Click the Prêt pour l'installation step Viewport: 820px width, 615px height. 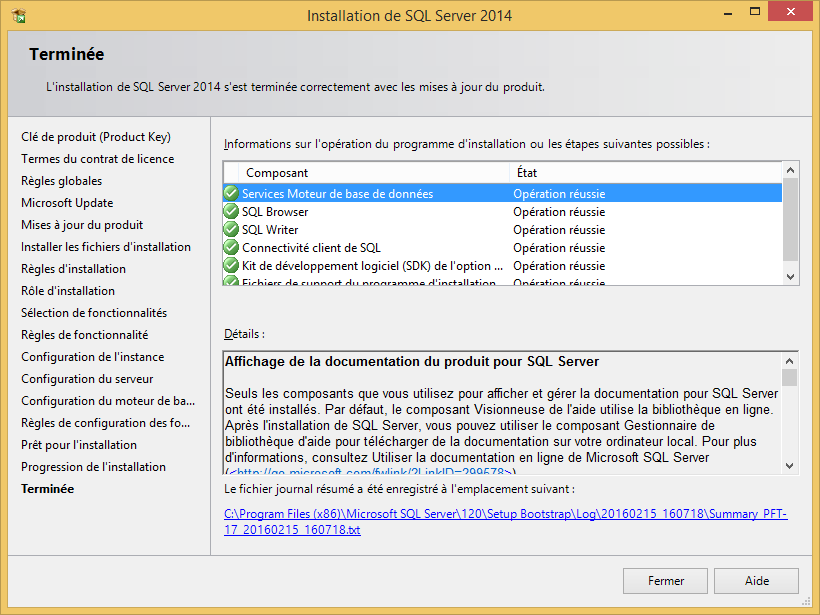pyautogui.click(x=78, y=444)
